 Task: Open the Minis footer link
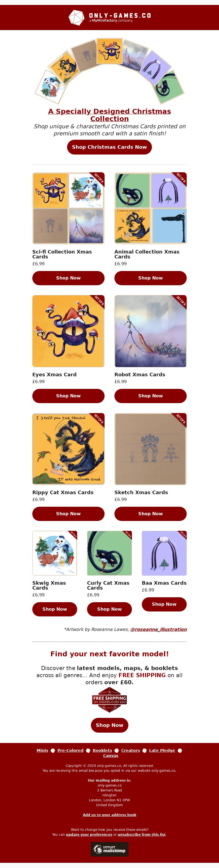(42, 750)
